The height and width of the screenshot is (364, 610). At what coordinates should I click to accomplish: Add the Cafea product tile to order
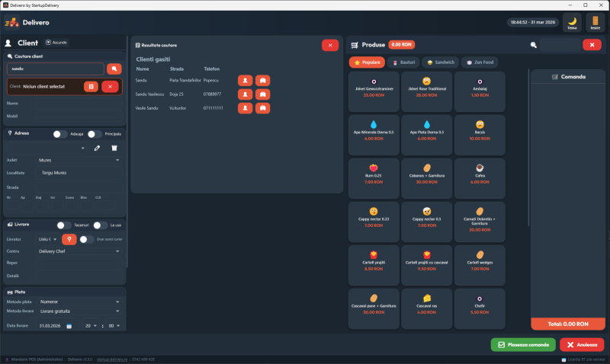pyautogui.click(x=480, y=176)
